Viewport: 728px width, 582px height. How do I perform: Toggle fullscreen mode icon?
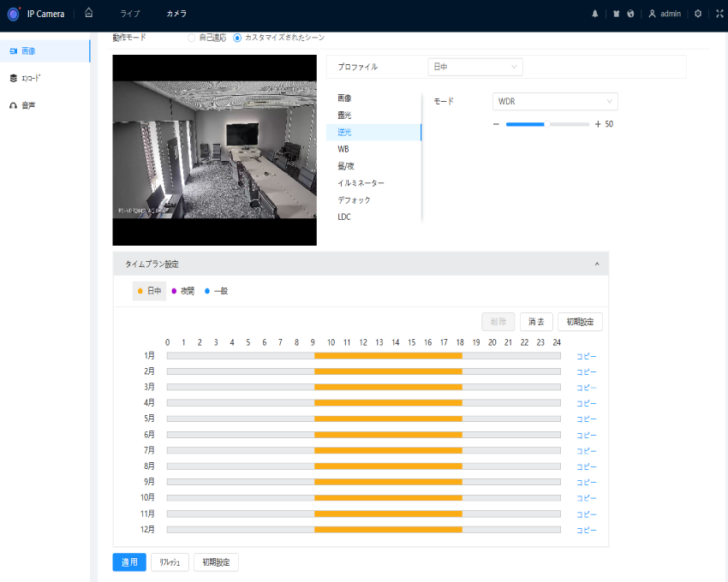click(719, 14)
